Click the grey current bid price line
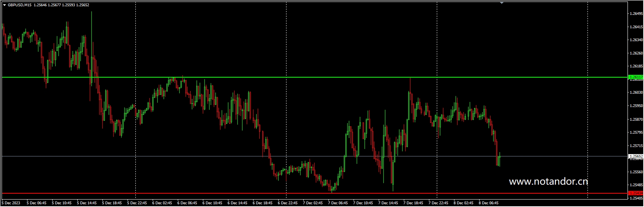 tap(315, 156)
